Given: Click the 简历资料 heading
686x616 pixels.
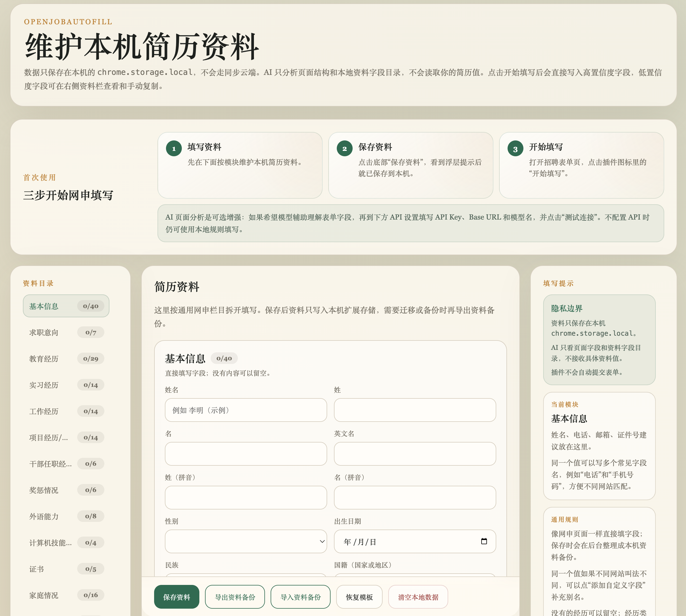Looking at the screenshot, I should pyautogui.click(x=176, y=286).
